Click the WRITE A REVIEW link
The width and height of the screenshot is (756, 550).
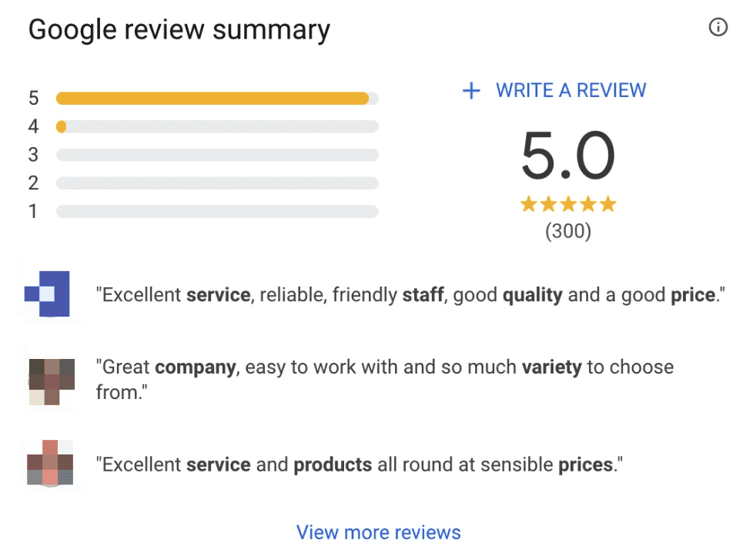tap(570, 90)
